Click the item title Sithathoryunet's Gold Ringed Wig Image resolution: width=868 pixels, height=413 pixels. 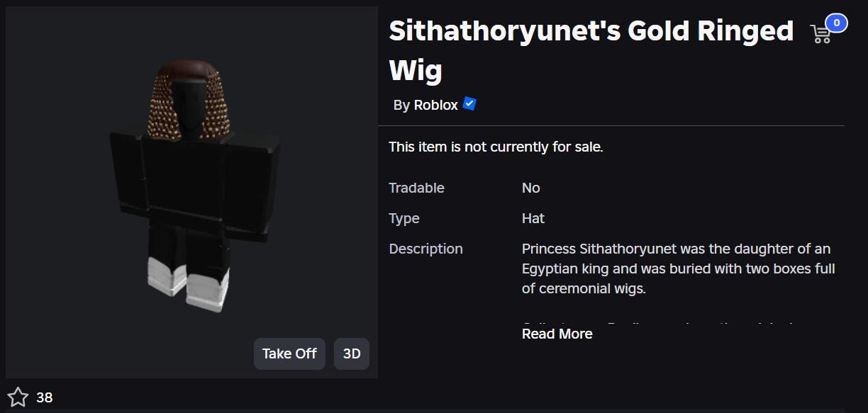pyautogui.click(x=591, y=50)
